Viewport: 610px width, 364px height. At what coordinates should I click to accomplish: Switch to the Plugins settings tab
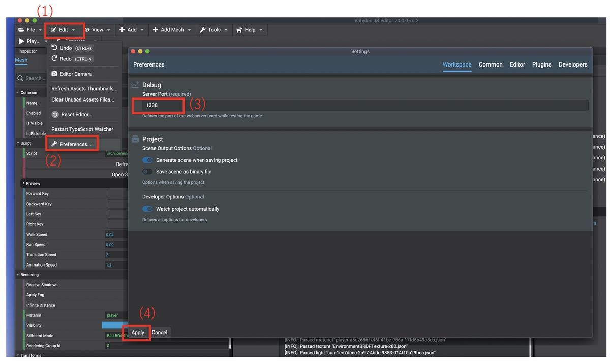pyautogui.click(x=542, y=64)
